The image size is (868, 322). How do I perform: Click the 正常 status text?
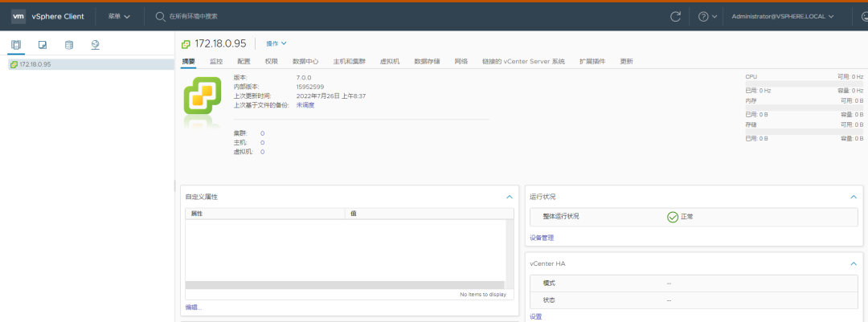[x=687, y=217]
